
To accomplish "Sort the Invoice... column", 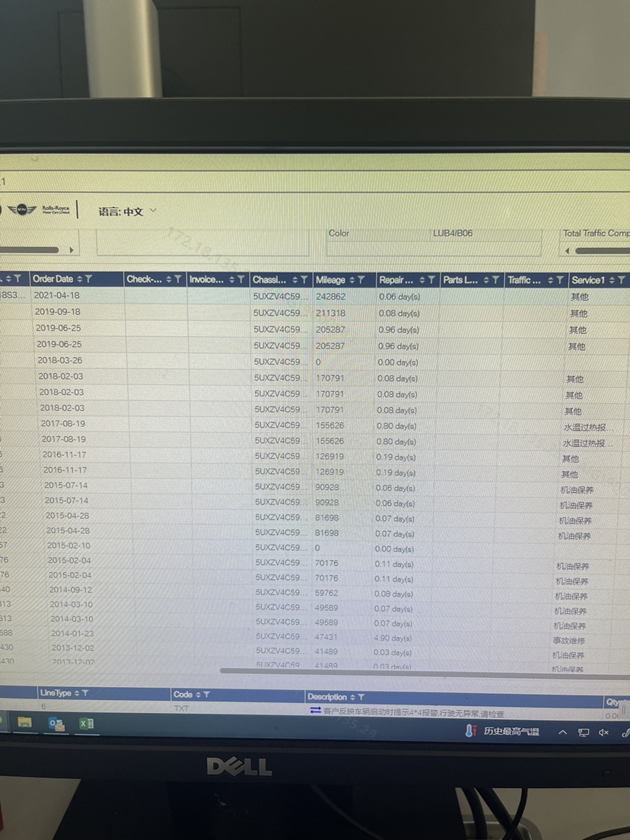I will point(232,280).
